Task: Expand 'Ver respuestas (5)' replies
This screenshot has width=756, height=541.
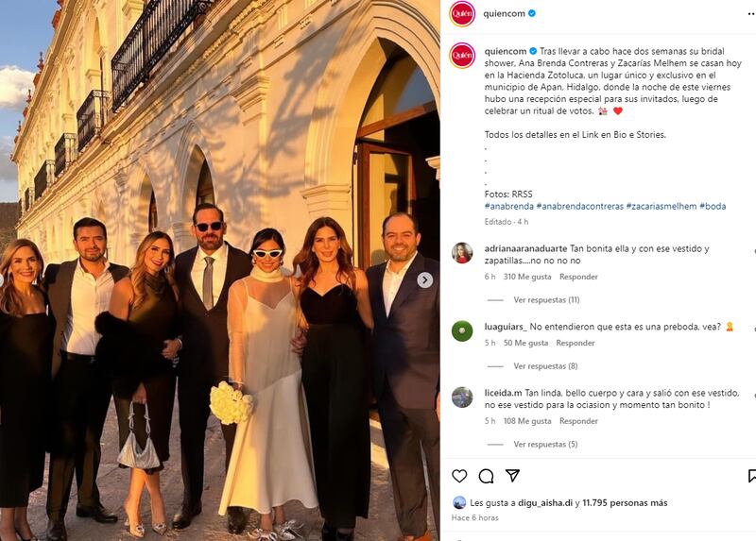Action: tap(545, 444)
